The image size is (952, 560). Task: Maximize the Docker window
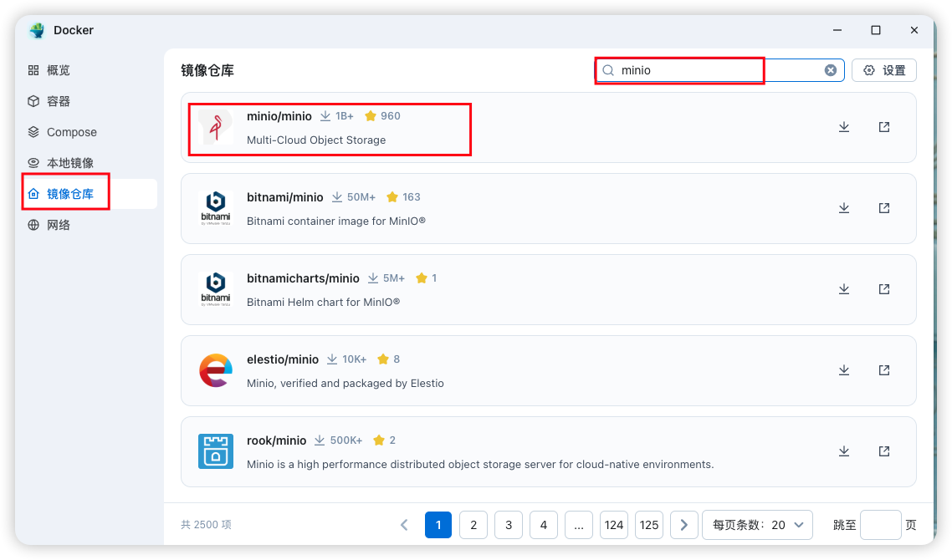(x=876, y=30)
